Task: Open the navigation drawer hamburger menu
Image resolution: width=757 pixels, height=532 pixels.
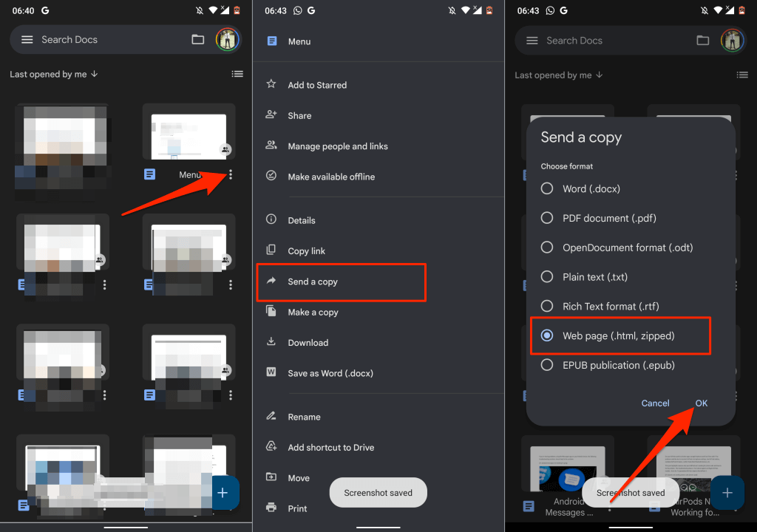Action: click(27, 40)
